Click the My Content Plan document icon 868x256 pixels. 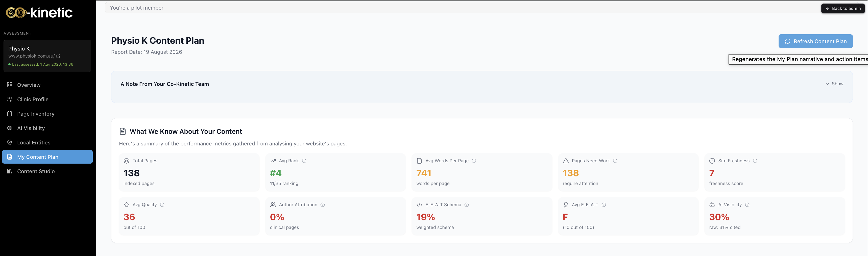[x=10, y=157]
